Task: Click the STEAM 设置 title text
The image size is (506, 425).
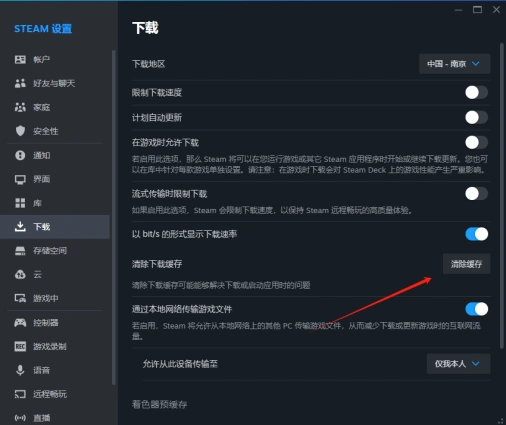Action: [x=43, y=29]
